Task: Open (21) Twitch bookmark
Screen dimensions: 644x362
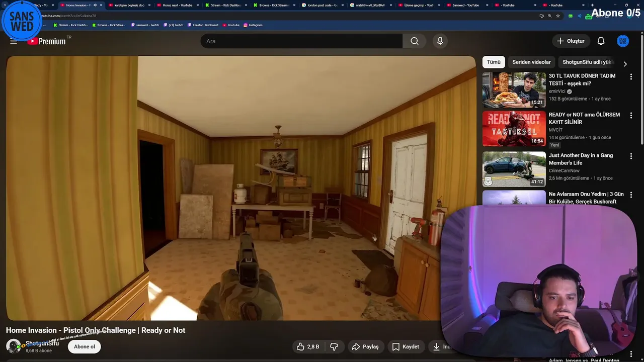Action: (x=174, y=25)
